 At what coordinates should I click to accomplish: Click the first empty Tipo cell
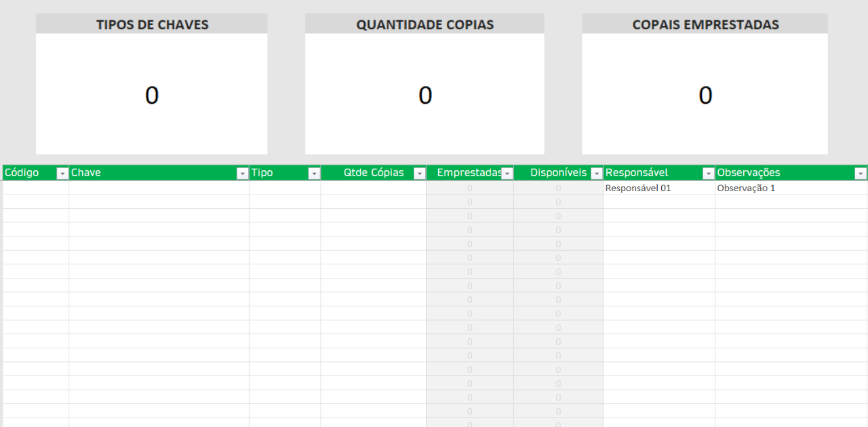285,188
